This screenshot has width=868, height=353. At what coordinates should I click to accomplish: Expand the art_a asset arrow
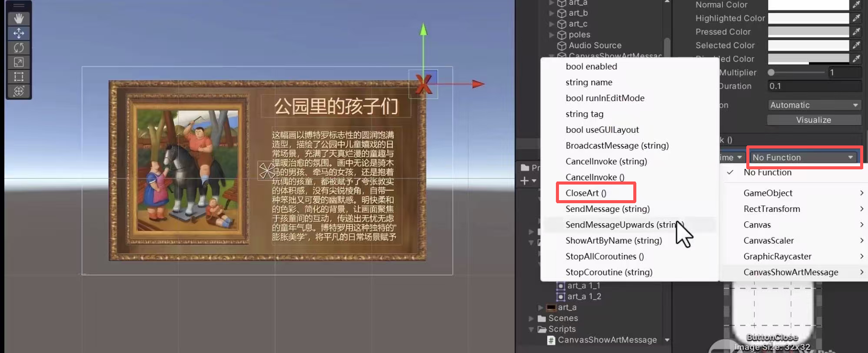(541, 307)
